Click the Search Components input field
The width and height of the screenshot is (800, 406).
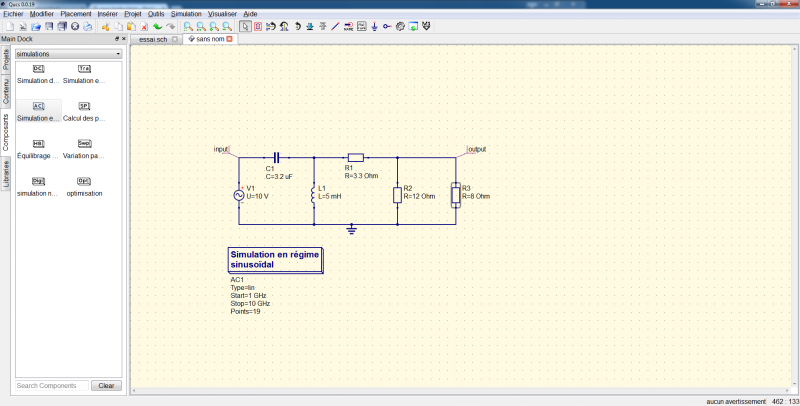[x=52, y=385]
